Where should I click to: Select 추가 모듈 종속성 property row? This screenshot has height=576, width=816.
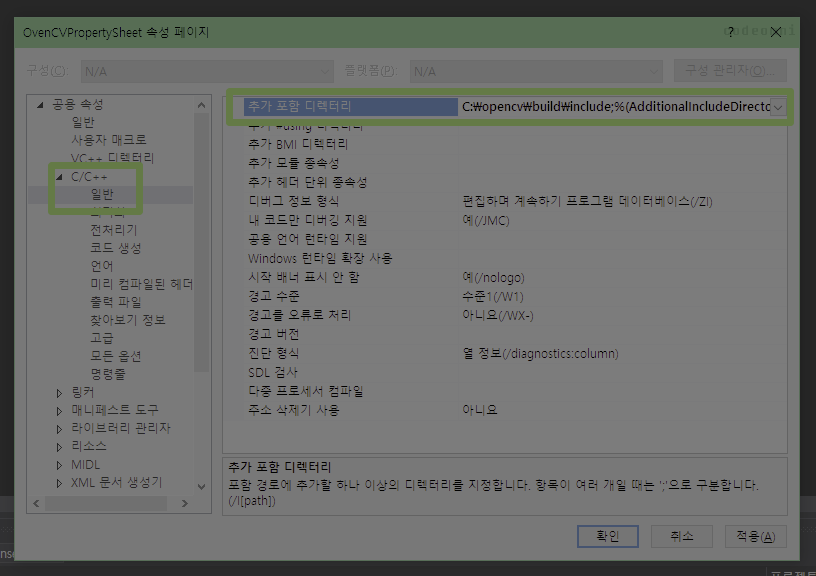pyautogui.click(x=294, y=163)
